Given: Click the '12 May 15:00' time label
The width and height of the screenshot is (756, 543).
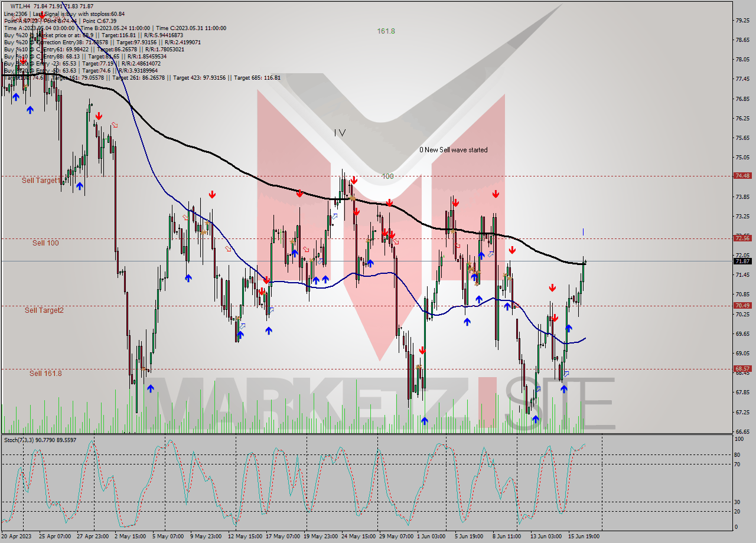Looking at the screenshot, I should coord(245,536).
